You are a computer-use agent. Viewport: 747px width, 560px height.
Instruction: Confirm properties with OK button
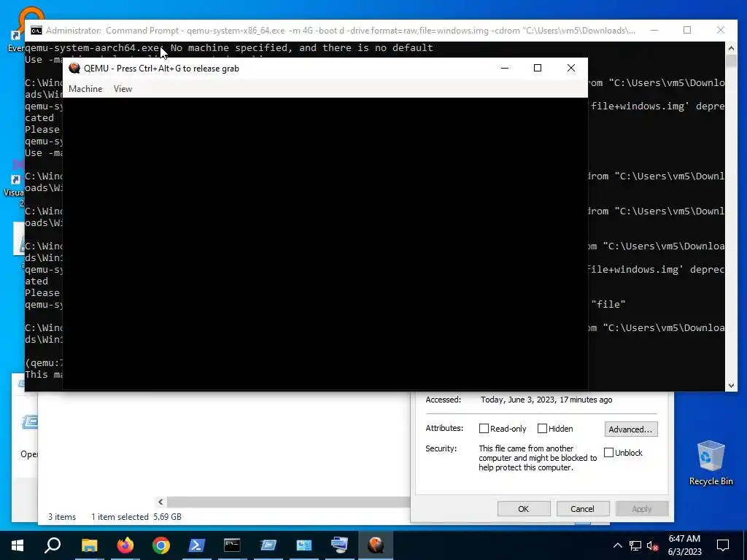tap(524, 508)
